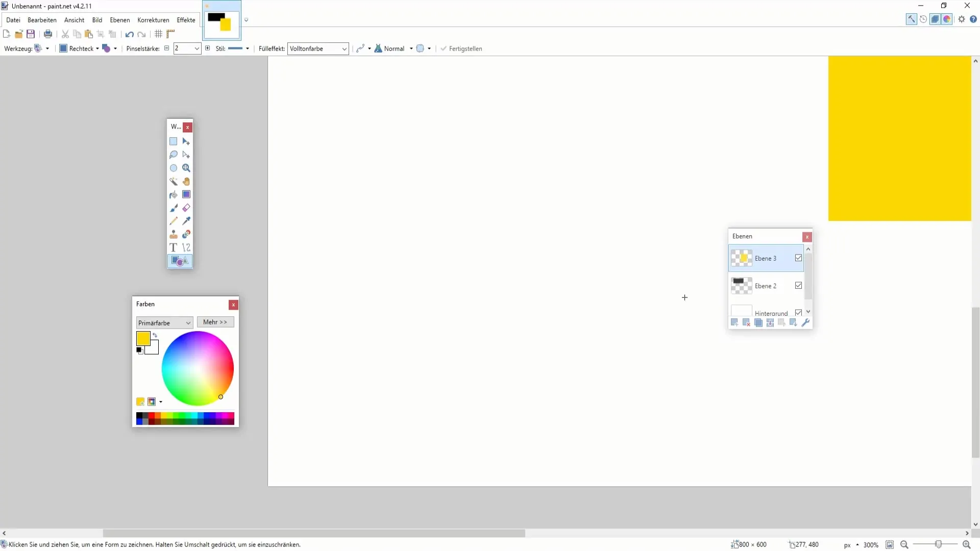Screen dimensions: 980x551
Task: Merge layer down in Ebenen panel
Action: click(x=770, y=322)
